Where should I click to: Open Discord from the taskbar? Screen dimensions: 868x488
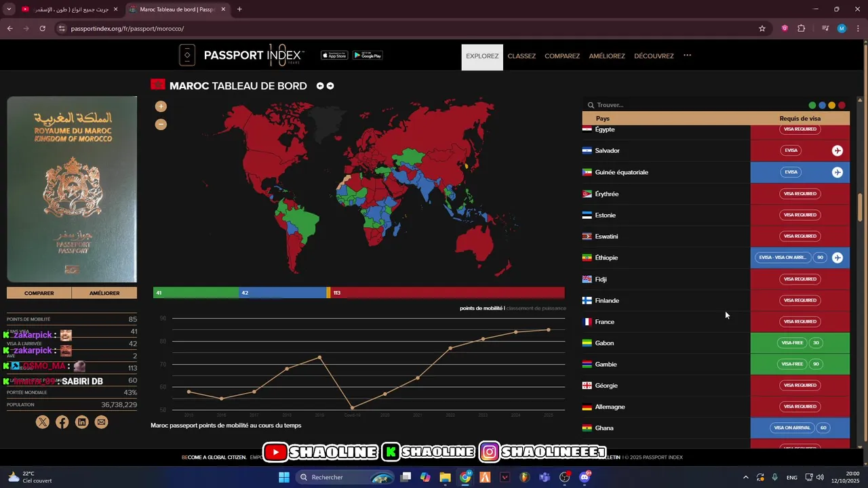(585, 477)
